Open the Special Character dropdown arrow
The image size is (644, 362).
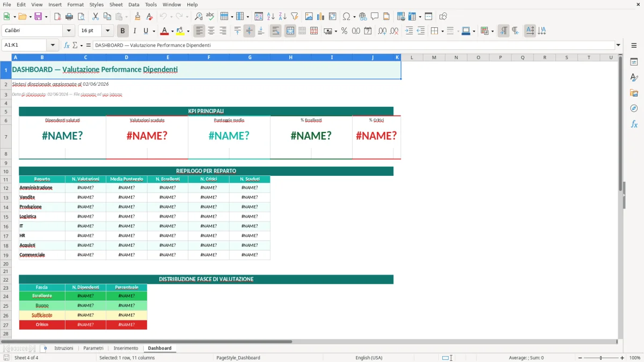click(x=354, y=17)
